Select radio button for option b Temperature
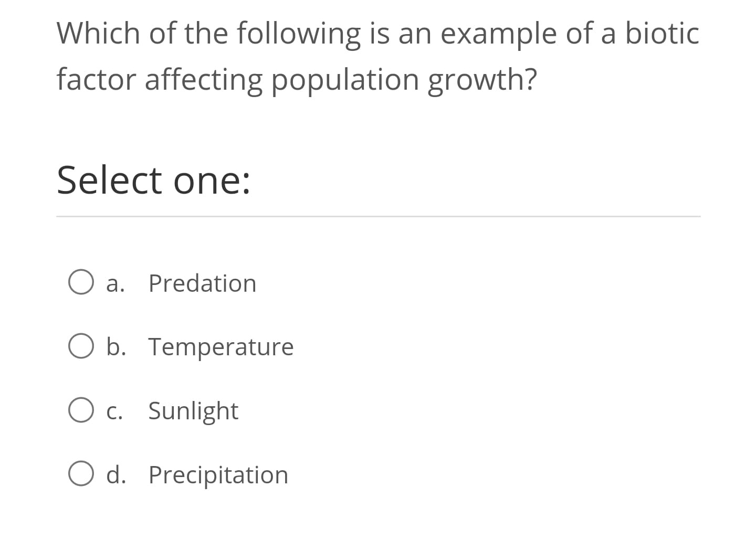 [x=81, y=346]
